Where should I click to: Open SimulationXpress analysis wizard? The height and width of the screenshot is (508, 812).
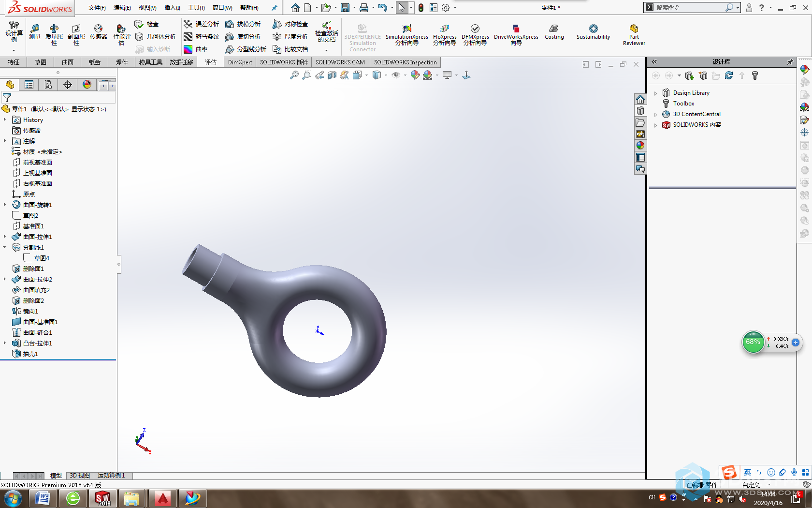406,35
